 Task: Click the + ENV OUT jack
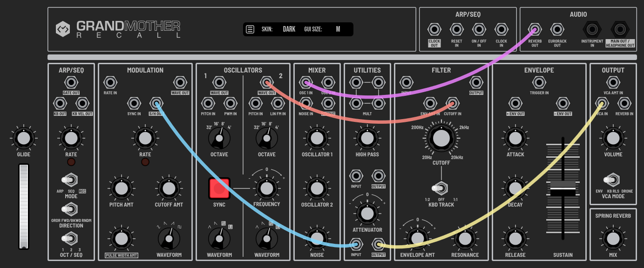pyautogui.click(x=515, y=103)
